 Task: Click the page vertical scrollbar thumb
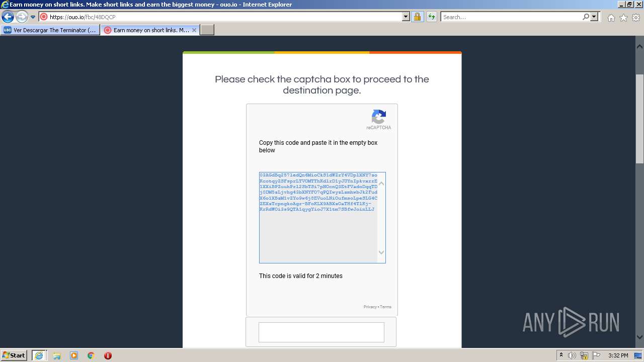[639, 118]
